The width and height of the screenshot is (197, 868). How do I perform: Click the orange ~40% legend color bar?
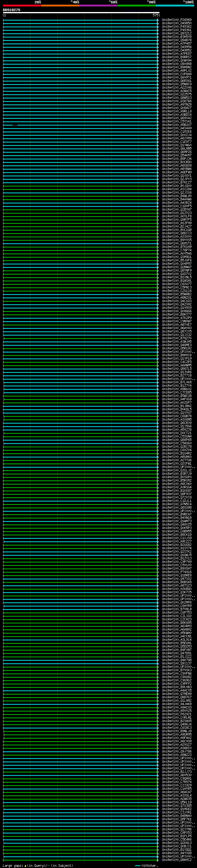tap(60, 6)
